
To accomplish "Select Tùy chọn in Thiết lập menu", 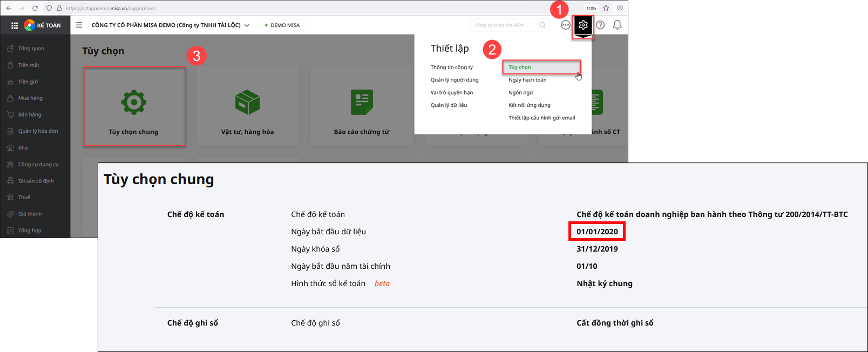I will pos(520,67).
